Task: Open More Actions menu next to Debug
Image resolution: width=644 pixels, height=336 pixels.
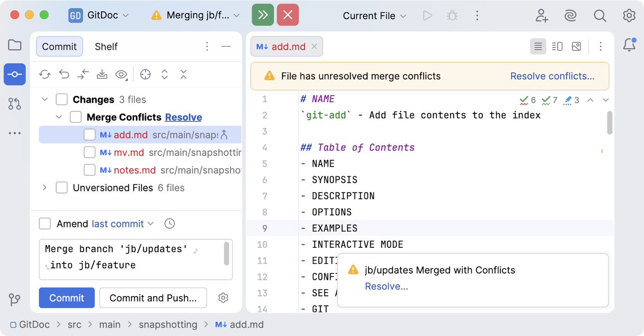Action: click(x=477, y=16)
